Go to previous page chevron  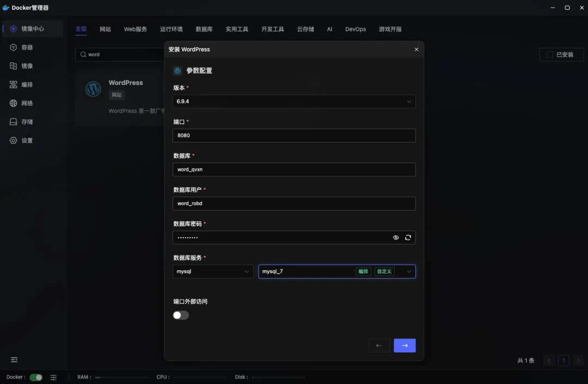point(549,361)
